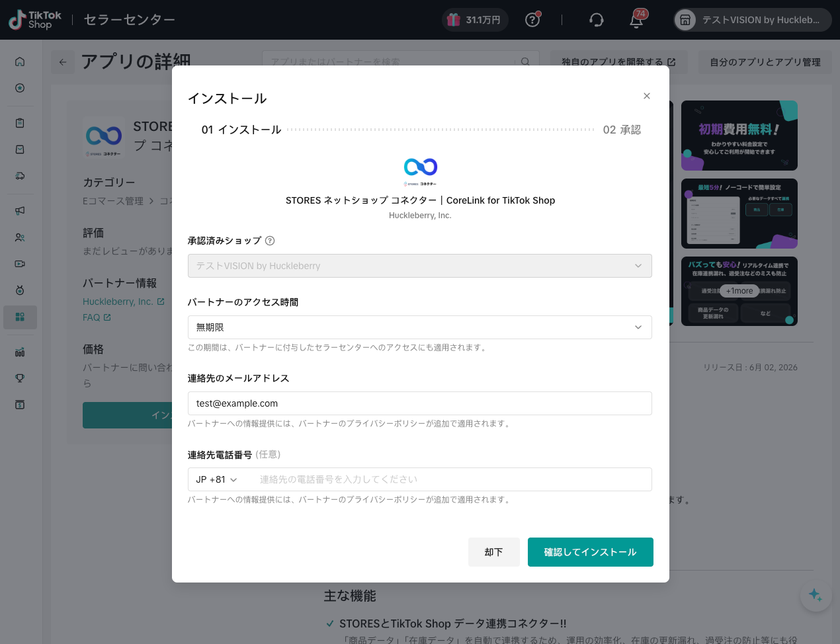Open the compass icon in sidebar
The image size is (840, 644).
[x=20, y=88]
